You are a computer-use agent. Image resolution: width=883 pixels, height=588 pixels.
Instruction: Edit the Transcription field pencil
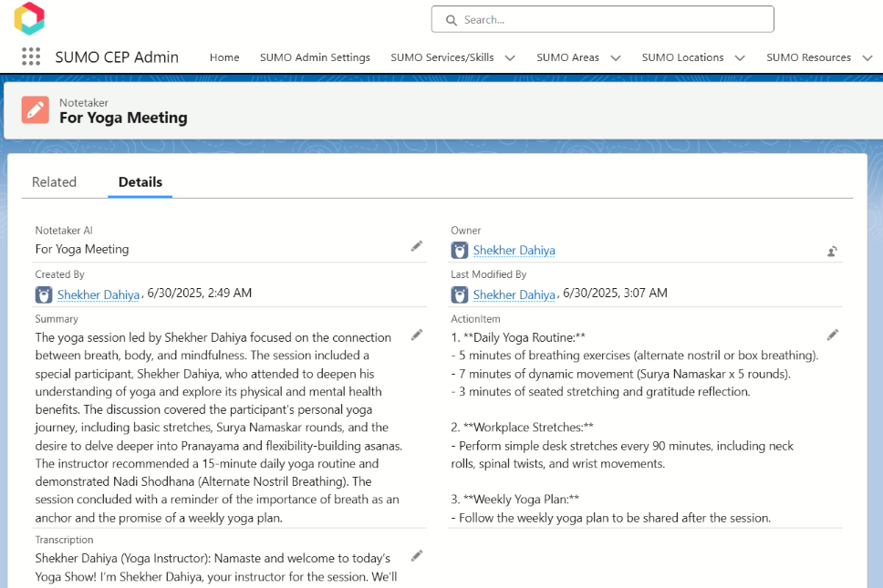click(x=417, y=556)
